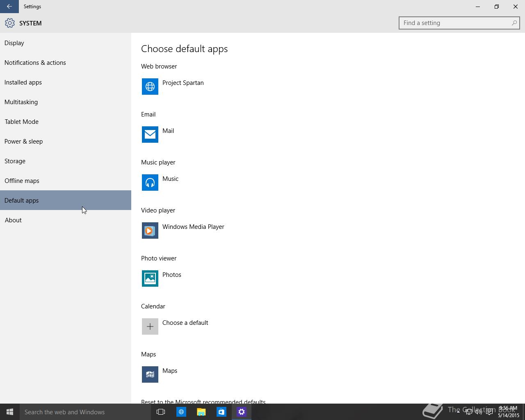Open the Tablet Mode settings
This screenshot has width=525, height=420.
[x=66, y=122]
